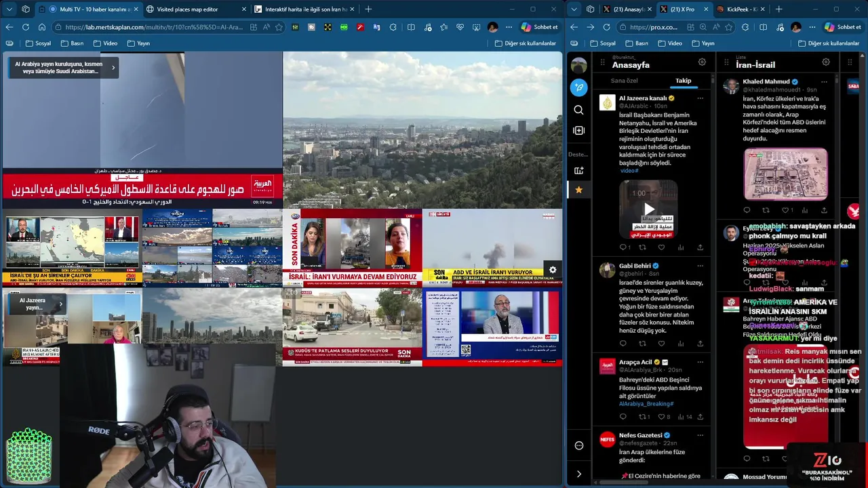Expand the Al Arabiya channel info chevron
Image resolution: width=868 pixels, height=488 pixels.
(113, 67)
